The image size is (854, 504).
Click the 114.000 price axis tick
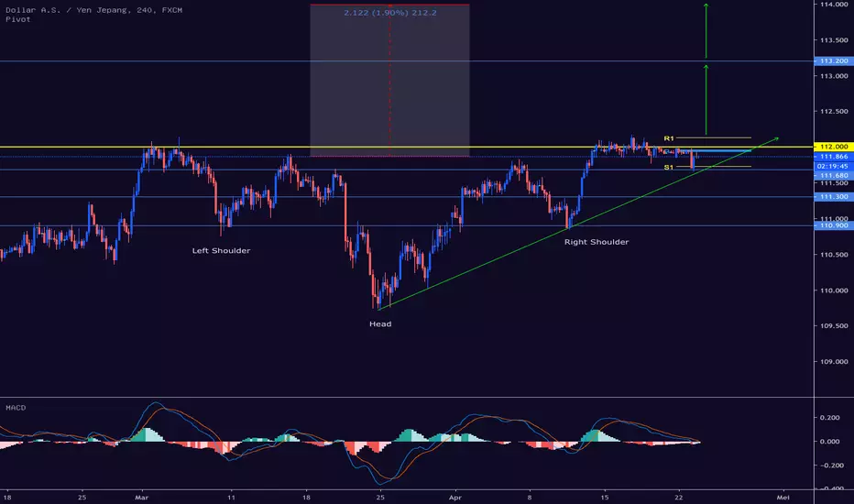pyautogui.click(x=833, y=5)
